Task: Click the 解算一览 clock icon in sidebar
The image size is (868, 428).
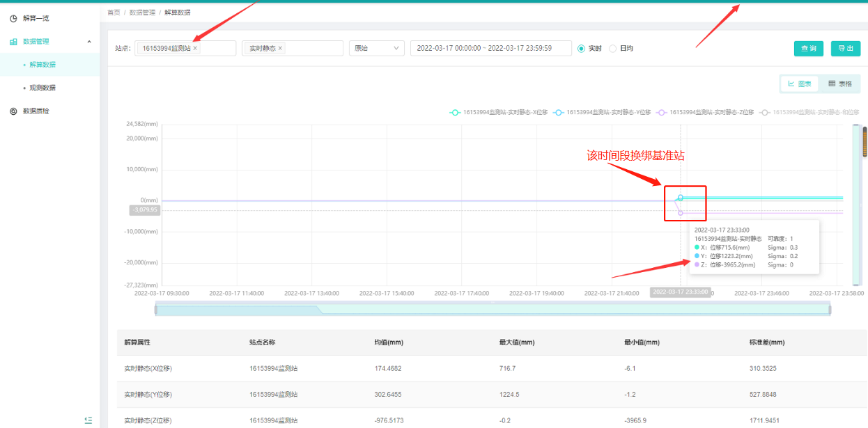Action: pos(13,18)
